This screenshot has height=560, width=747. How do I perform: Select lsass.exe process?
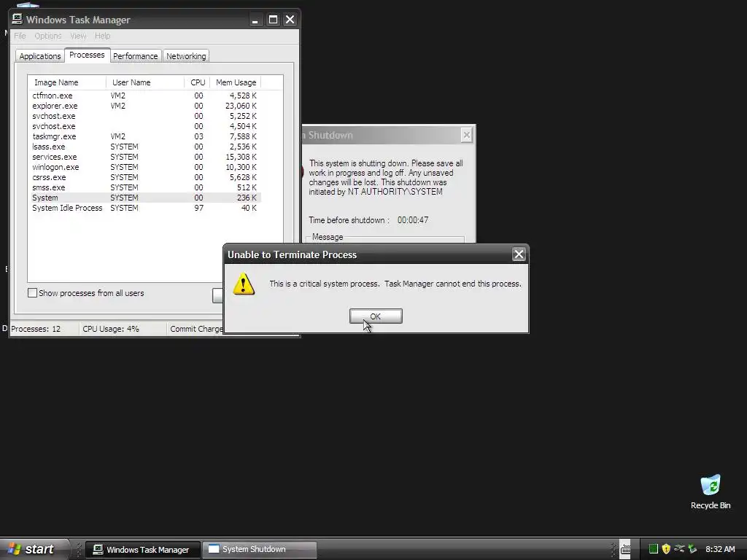[x=145, y=147]
